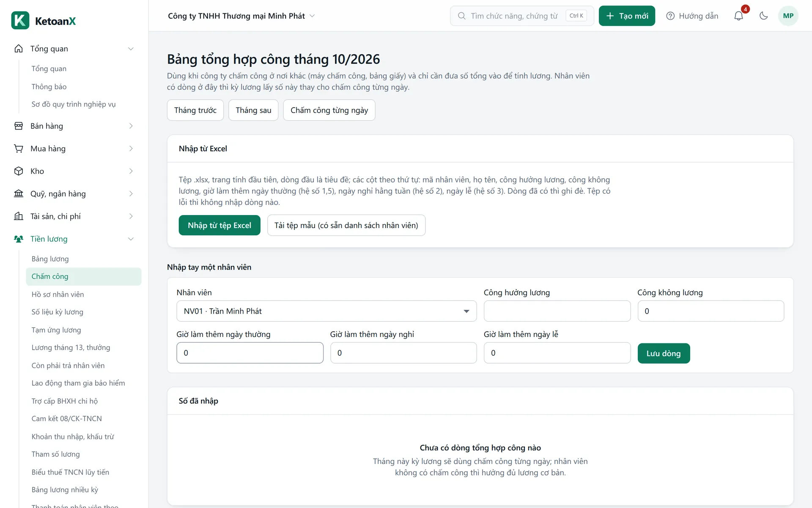Image resolution: width=812 pixels, height=508 pixels.
Task: Focus the Công không lương field
Action: tap(710, 311)
